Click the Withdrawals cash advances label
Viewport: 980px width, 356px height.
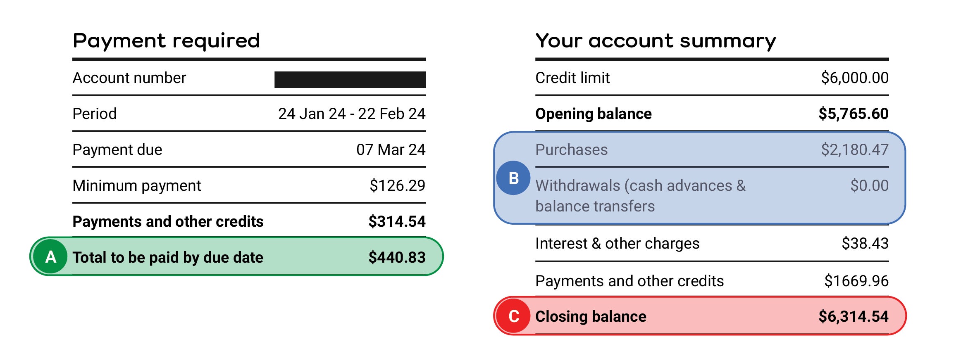coord(640,195)
